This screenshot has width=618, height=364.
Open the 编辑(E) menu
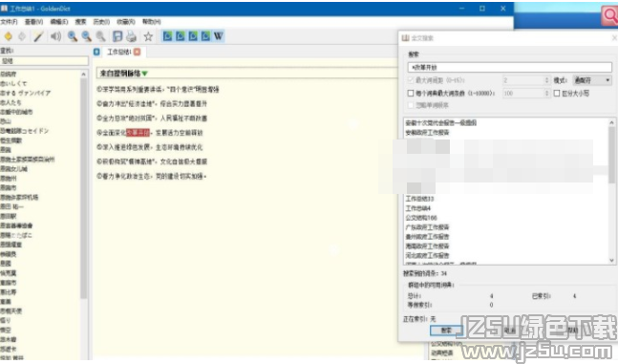(x=58, y=22)
